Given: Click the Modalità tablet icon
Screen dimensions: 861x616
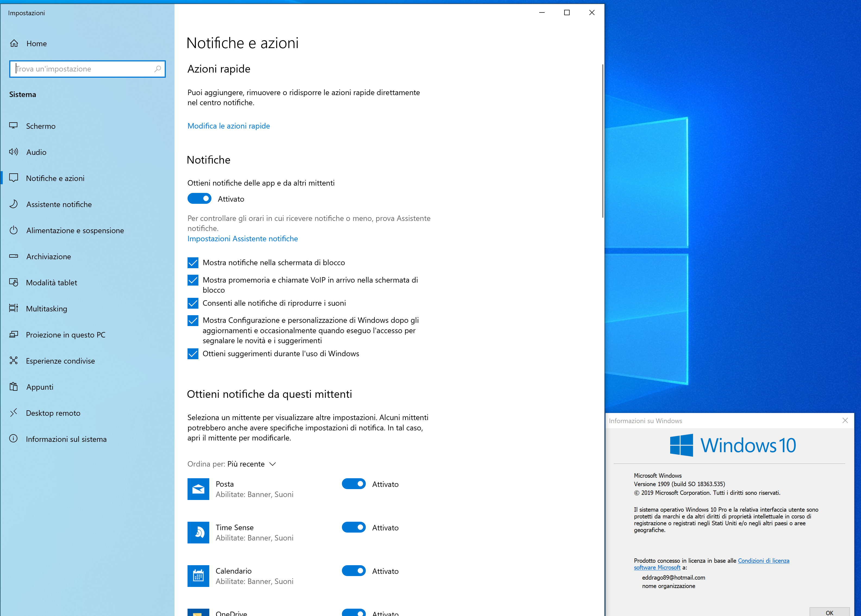Looking at the screenshot, I should [x=14, y=282].
